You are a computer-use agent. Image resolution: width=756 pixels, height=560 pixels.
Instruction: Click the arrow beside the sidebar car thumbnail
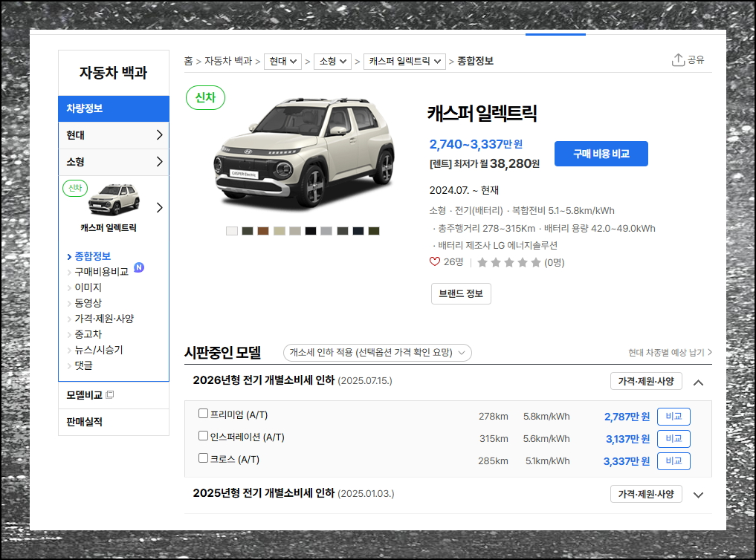tap(160, 207)
